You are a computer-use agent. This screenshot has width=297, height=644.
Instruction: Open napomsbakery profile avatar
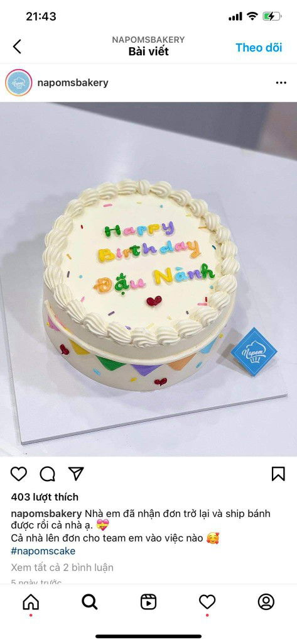pos(18,82)
